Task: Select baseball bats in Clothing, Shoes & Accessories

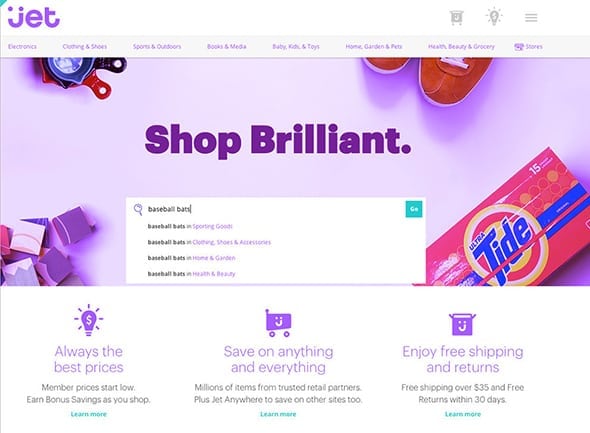Action: 209,242
